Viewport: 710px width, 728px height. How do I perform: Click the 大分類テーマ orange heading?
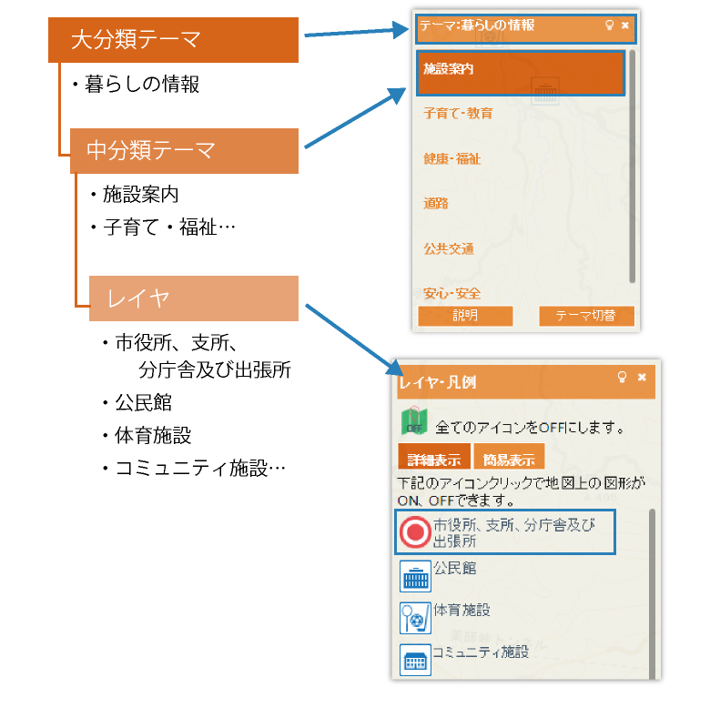pyautogui.click(x=173, y=40)
